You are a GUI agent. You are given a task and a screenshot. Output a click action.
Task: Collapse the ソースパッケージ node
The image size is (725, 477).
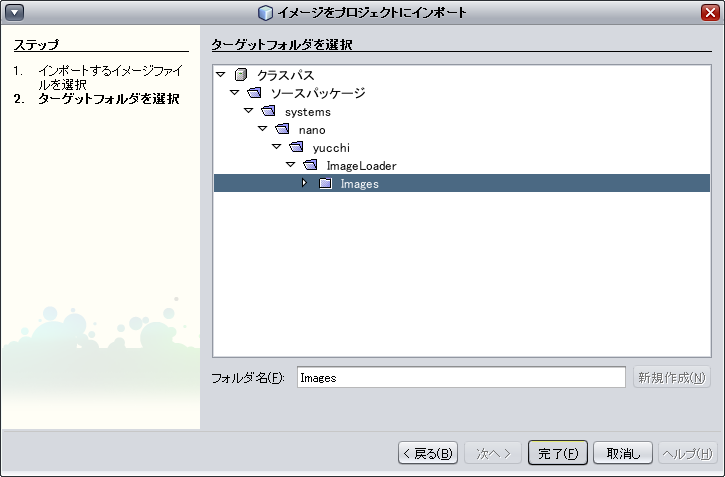click(x=234, y=93)
